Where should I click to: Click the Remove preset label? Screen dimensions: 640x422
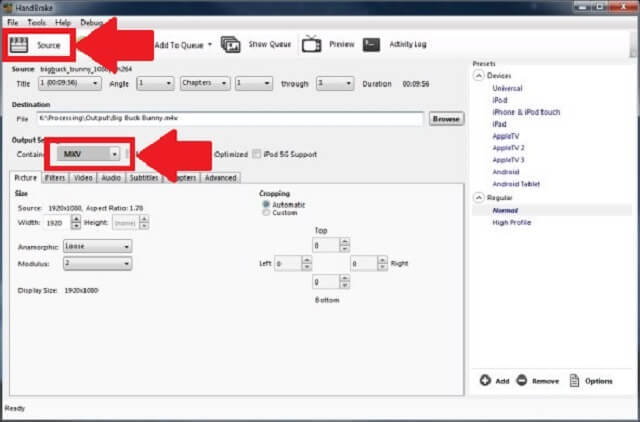[x=545, y=381]
